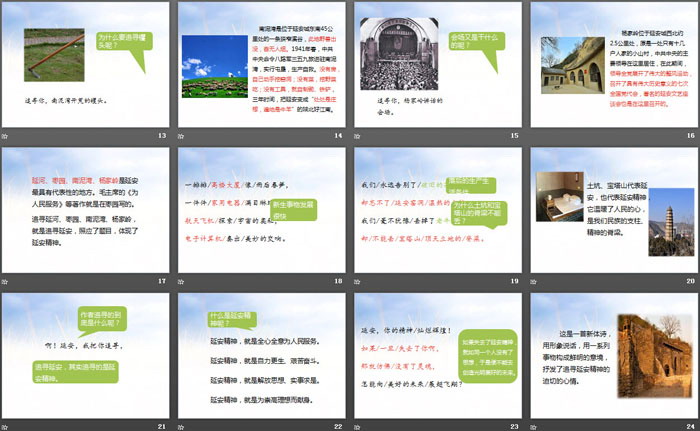700x431 pixels.
Task: Select slide 15 thumbnail with the black-and-white hall photo
Action: (x=438, y=65)
